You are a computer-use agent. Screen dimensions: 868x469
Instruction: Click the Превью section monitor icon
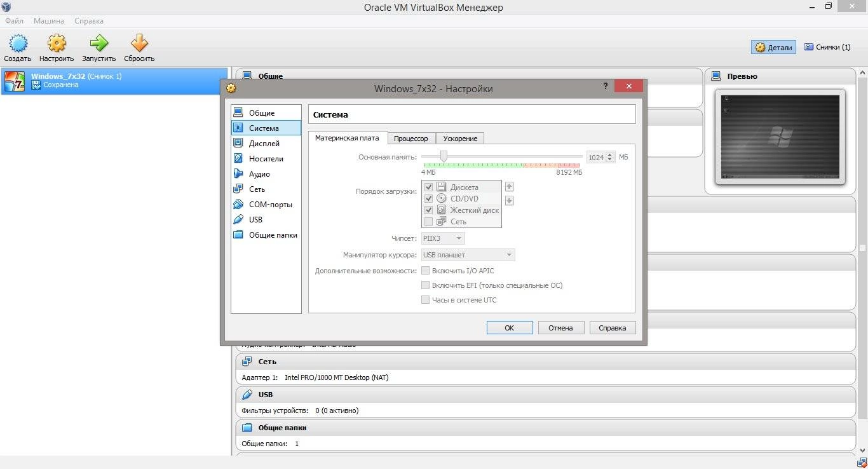715,76
